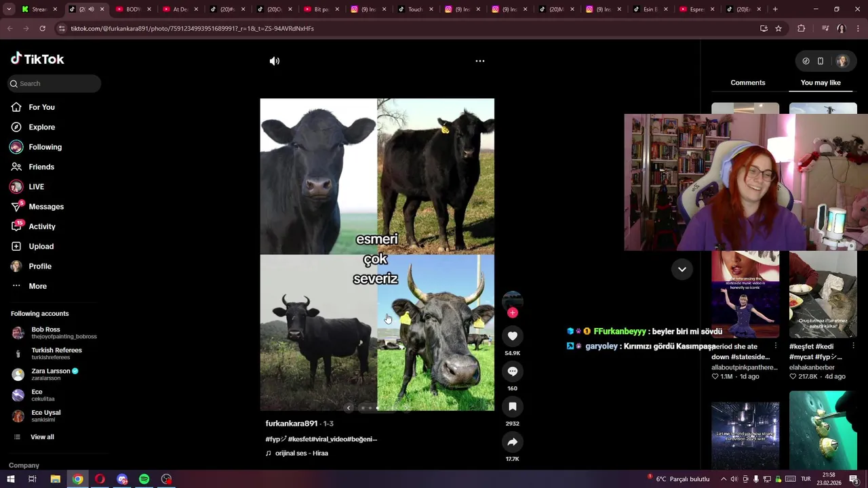Go to previous photo with left arrow
Image resolution: width=868 pixels, height=488 pixels.
pyautogui.click(x=349, y=408)
